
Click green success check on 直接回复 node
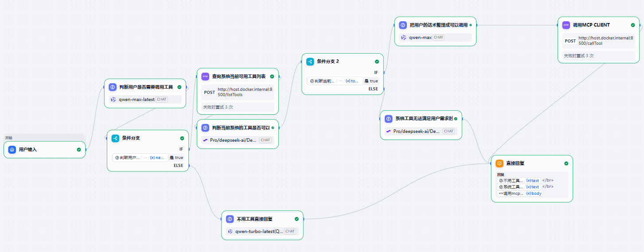tap(566, 163)
